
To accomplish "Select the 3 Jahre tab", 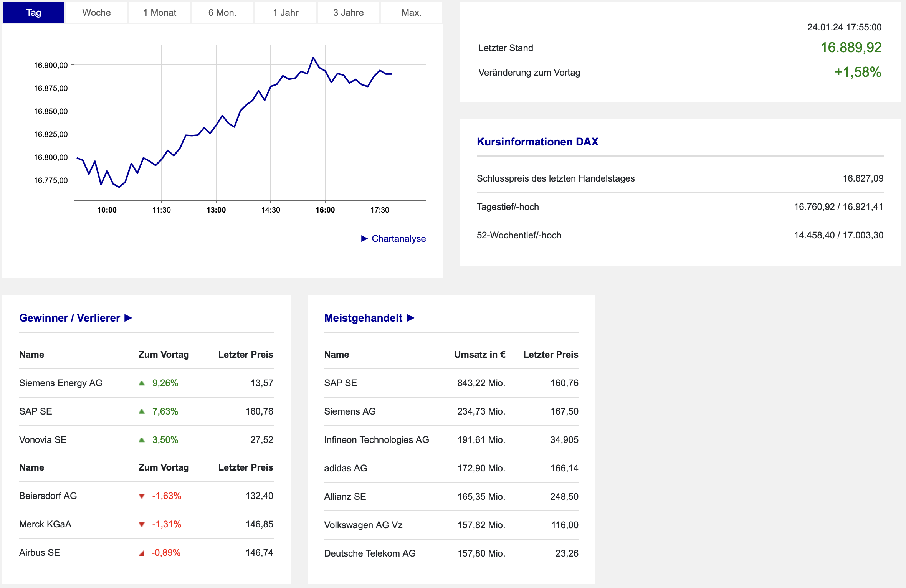I will [348, 13].
